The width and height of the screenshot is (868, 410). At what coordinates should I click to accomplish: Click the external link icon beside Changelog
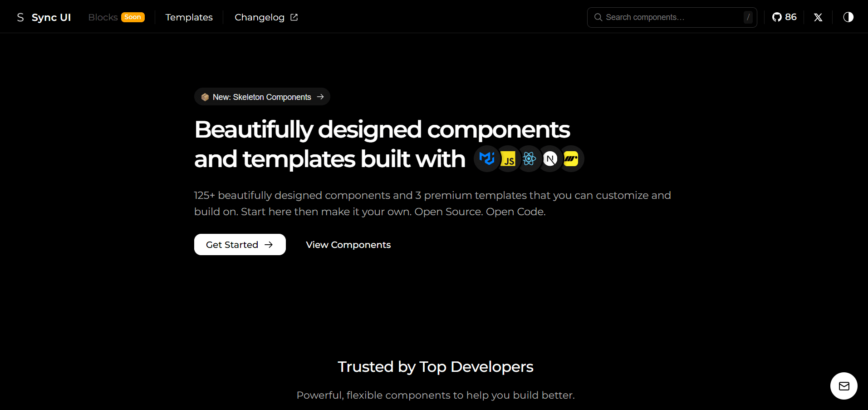pyautogui.click(x=294, y=17)
